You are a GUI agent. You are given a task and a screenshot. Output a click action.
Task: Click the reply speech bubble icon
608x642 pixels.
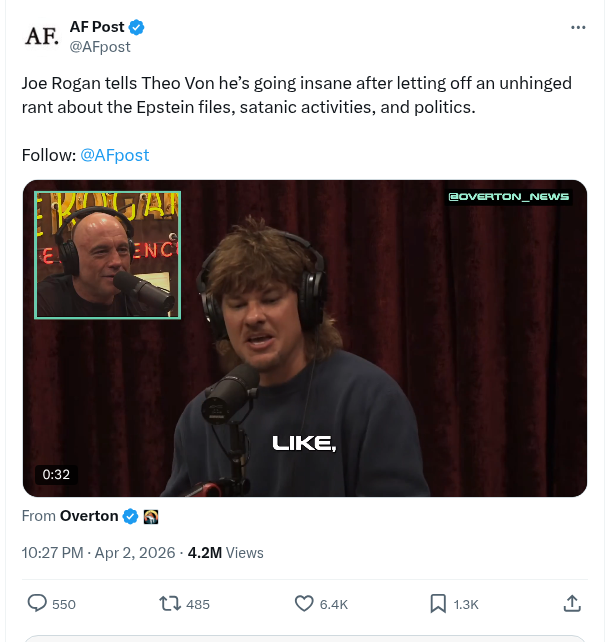[x=37, y=603]
